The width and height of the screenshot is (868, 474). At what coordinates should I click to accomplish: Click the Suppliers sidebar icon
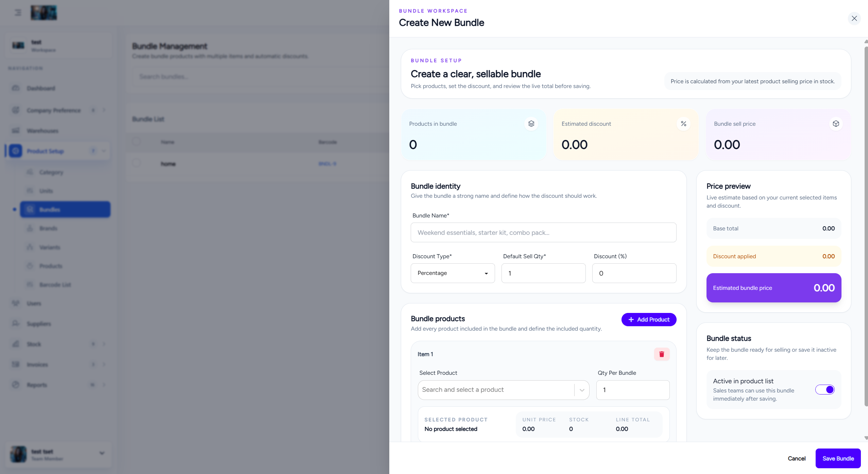point(16,323)
